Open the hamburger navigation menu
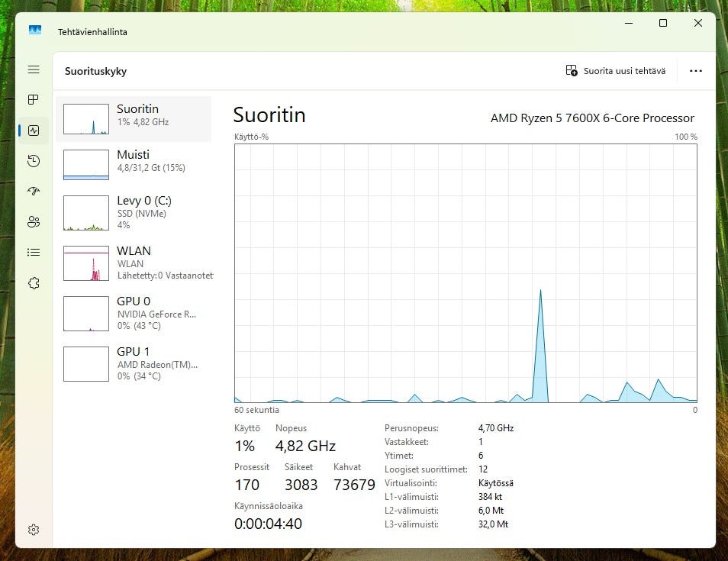 click(34, 69)
